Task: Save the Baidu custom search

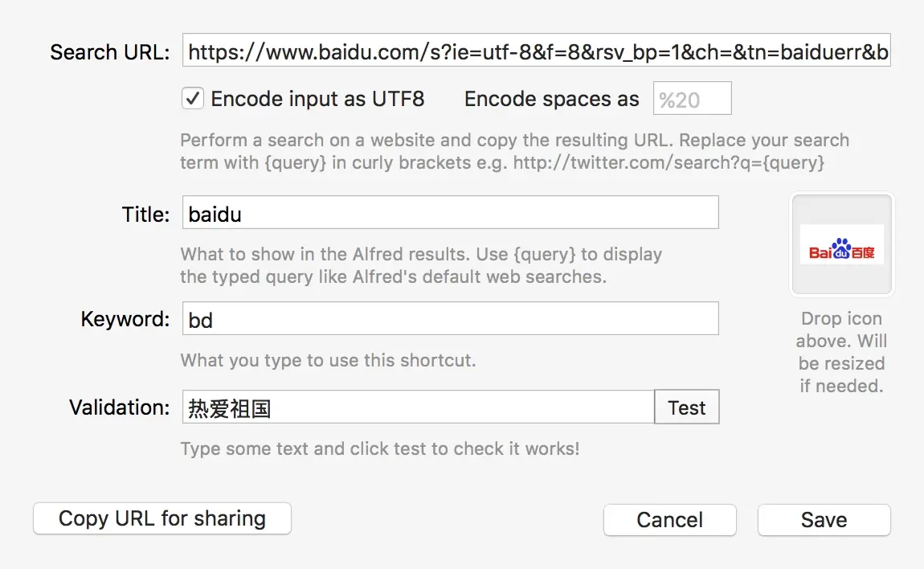Action: coord(824,519)
